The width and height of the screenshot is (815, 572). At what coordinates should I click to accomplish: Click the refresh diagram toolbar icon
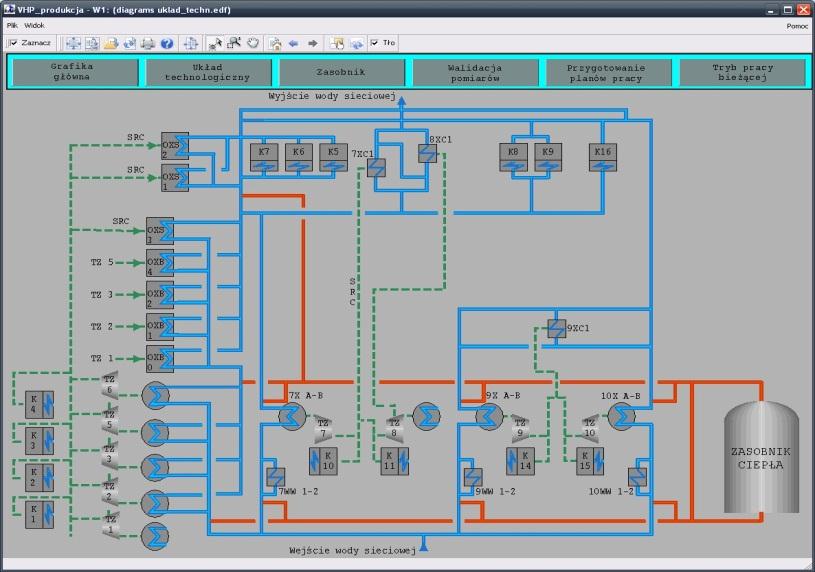pos(129,43)
